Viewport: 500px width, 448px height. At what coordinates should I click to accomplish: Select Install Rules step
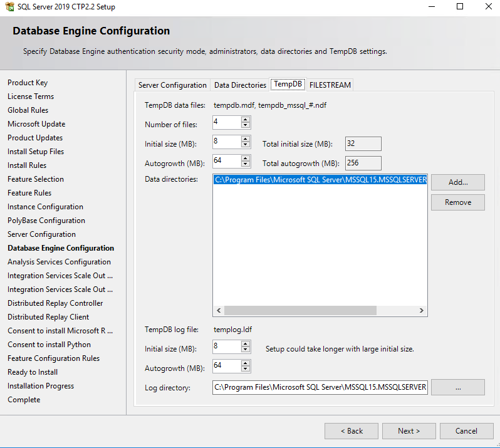click(x=27, y=165)
